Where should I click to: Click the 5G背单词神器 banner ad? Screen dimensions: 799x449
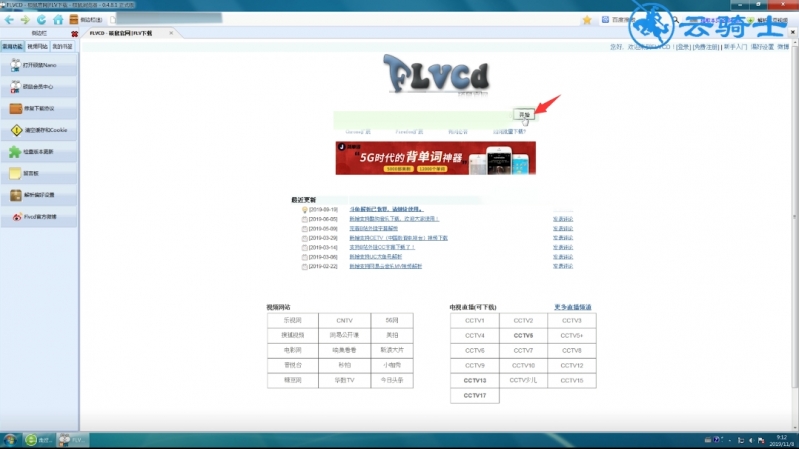436,158
